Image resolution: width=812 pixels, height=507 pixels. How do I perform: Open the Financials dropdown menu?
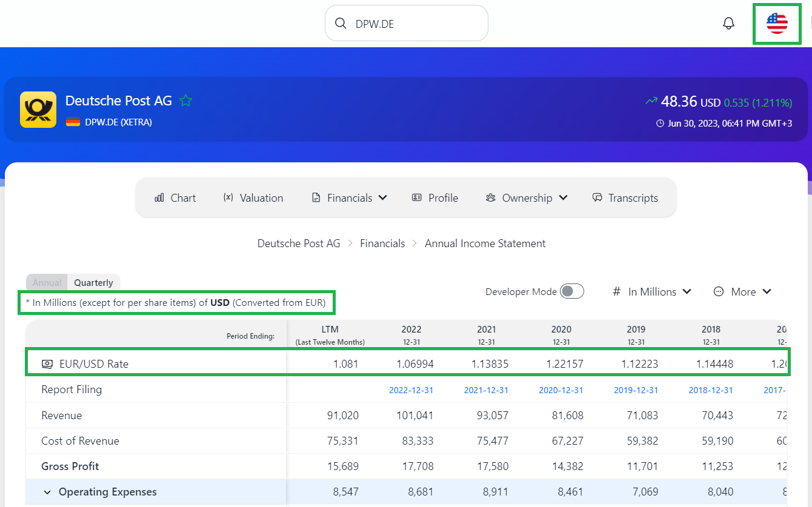click(x=349, y=198)
